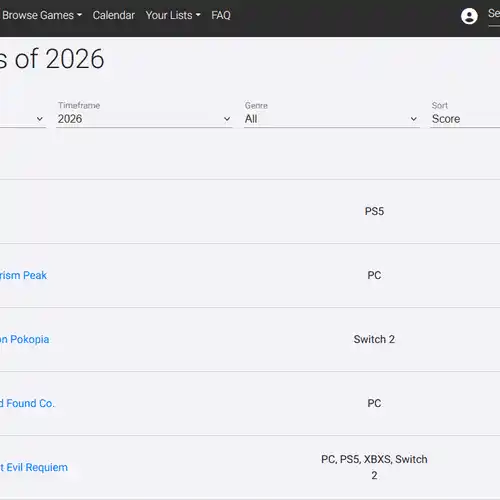Expand the Your Lists dropdown menu

173,15
